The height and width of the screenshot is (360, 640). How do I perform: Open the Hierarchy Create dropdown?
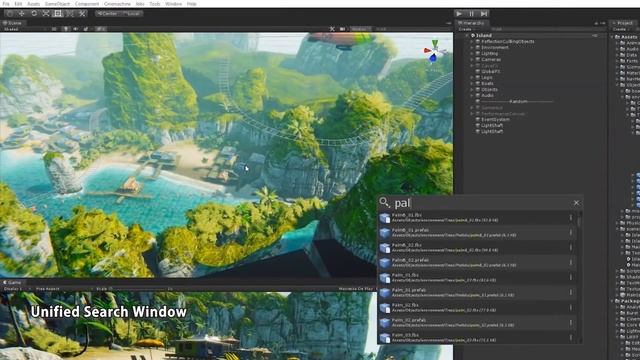[466, 29]
